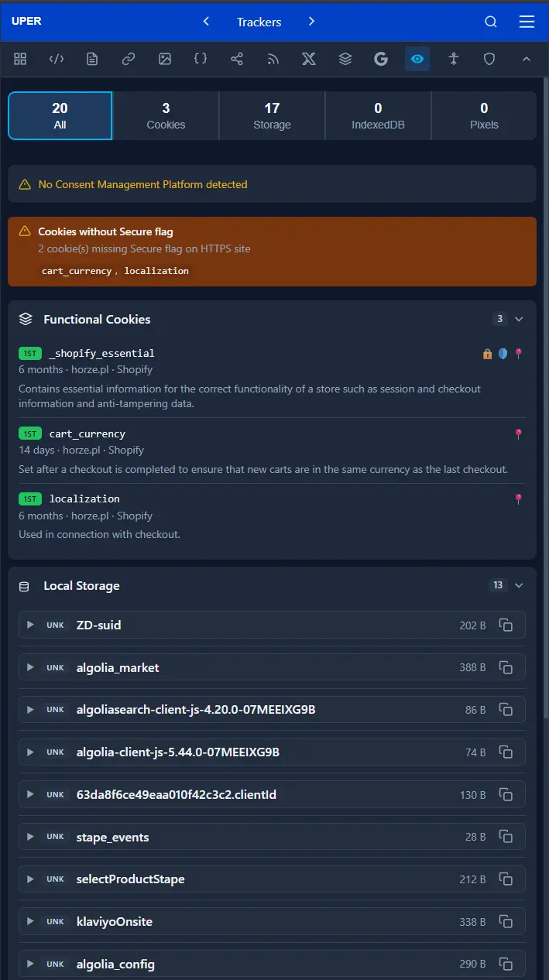The width and height of the screenshot is (549, 980).
Task: Go to next panel with right chevron
Action: (311, 22)
